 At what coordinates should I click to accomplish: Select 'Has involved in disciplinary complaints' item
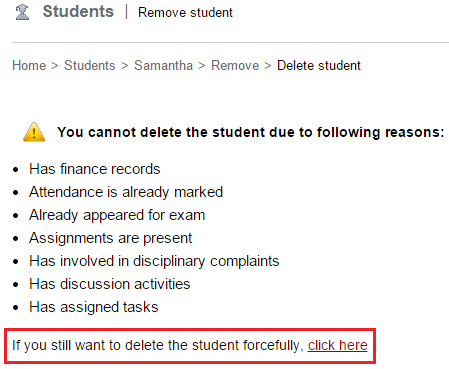tap(154, 261)
